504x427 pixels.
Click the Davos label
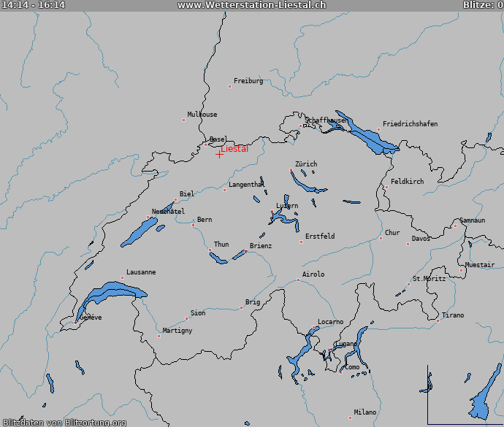[421, 239]
